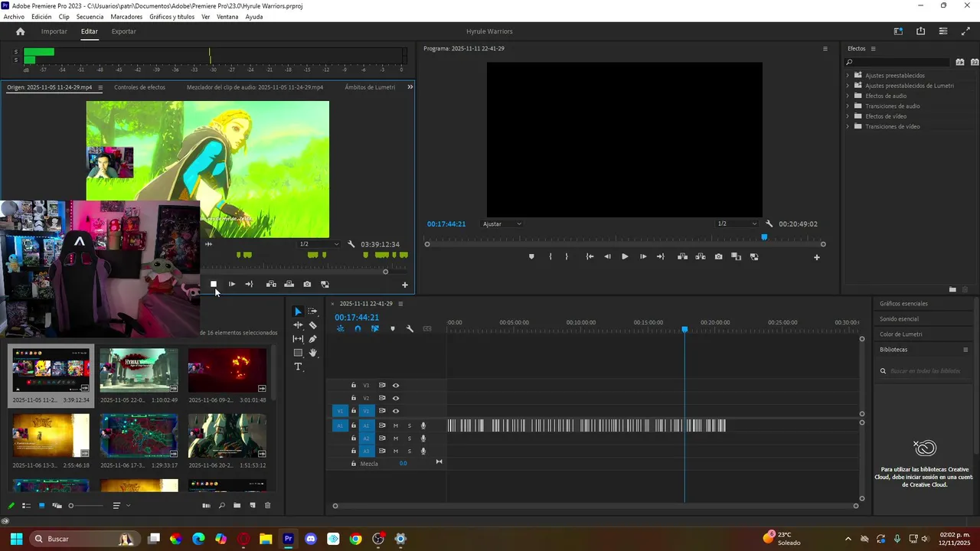The height and width of the screenshot is (551, 980).
Task: Select the Type tool
Action: click(298, 367)
